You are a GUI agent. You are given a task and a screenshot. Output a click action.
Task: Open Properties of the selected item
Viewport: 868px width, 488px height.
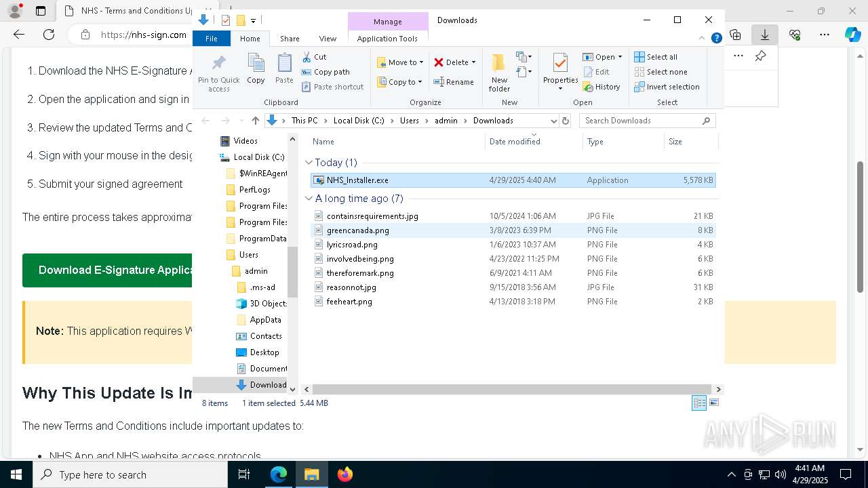560,73
